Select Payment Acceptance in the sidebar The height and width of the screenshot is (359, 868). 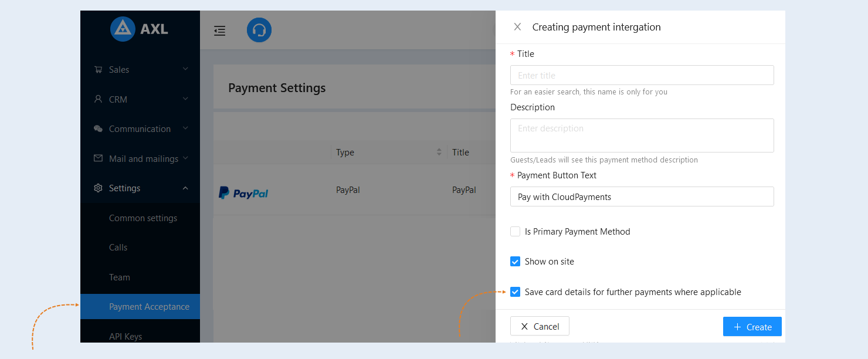140,307
